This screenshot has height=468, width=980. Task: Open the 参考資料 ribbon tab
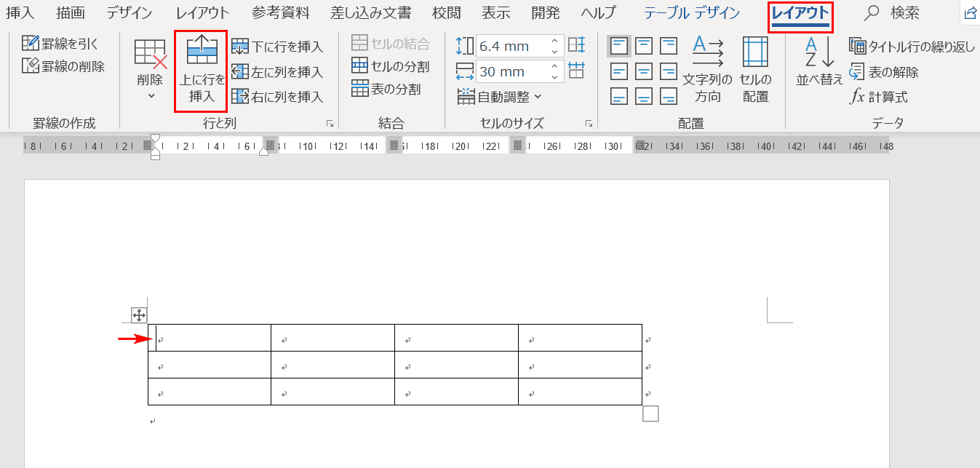pos(281,12)
